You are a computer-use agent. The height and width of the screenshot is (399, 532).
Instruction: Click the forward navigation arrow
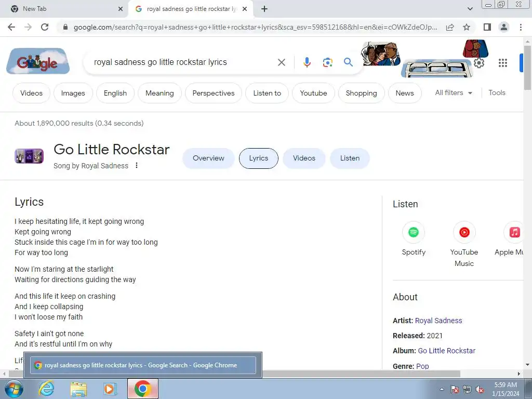pos(28,27)
